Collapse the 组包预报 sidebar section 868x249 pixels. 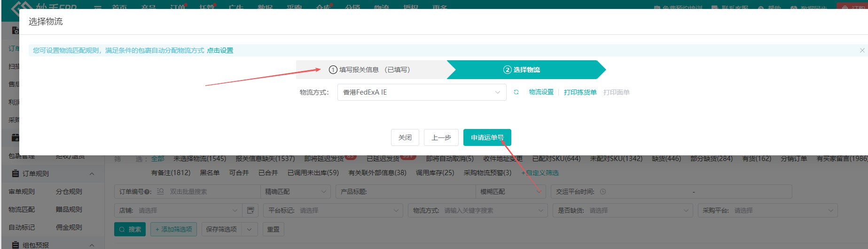click(92, 245)
